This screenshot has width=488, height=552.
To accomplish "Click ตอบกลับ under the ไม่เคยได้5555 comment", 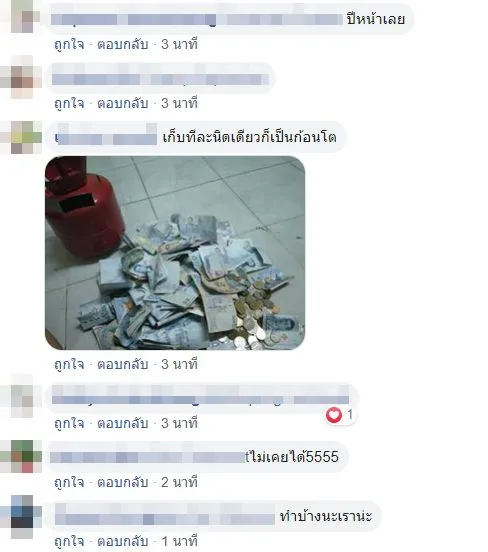I will tap(123, 482).
